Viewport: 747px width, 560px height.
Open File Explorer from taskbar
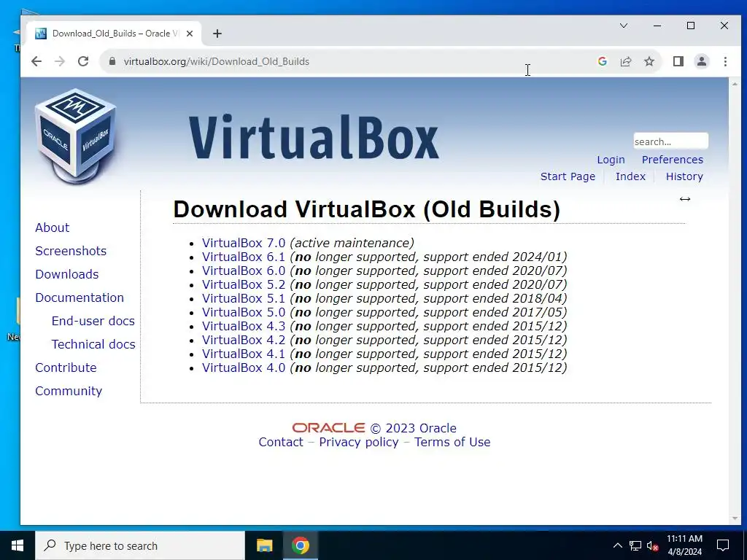[264, 545]
